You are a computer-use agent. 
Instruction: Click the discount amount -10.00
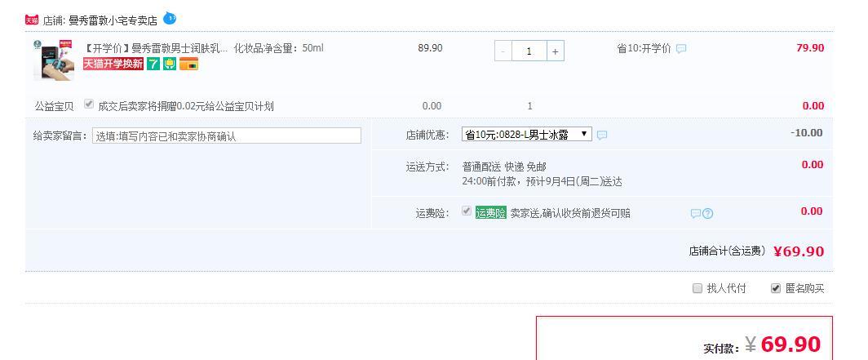(807, 133)
